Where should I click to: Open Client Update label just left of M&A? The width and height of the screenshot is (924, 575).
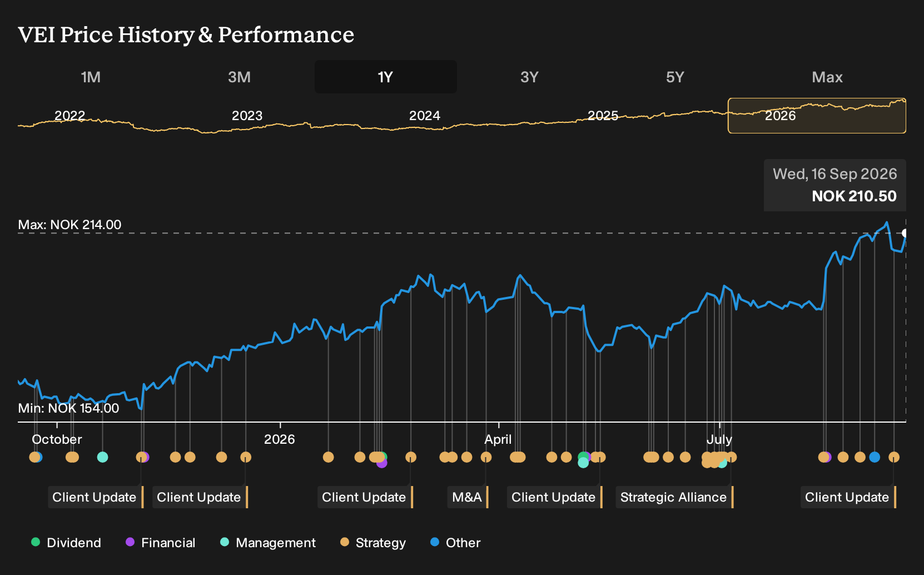click(365, 497)
